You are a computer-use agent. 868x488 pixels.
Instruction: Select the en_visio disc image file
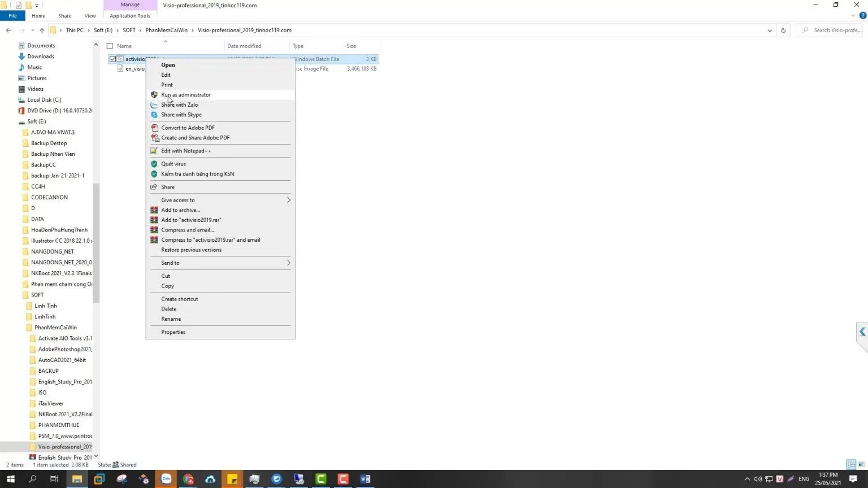(x=243, y=69)
